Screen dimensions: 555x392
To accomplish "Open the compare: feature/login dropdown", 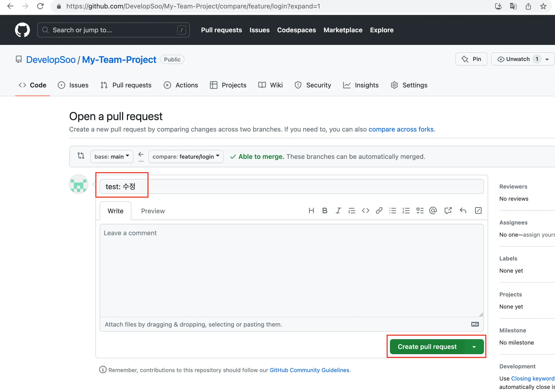I will click(x=186, y=156).
